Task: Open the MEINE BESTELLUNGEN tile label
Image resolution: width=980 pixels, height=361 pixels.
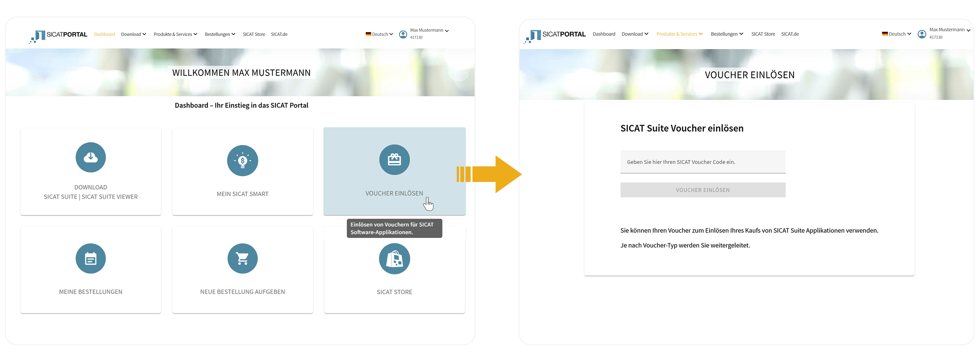Action: pyautogui.click(x=90, y=292)
